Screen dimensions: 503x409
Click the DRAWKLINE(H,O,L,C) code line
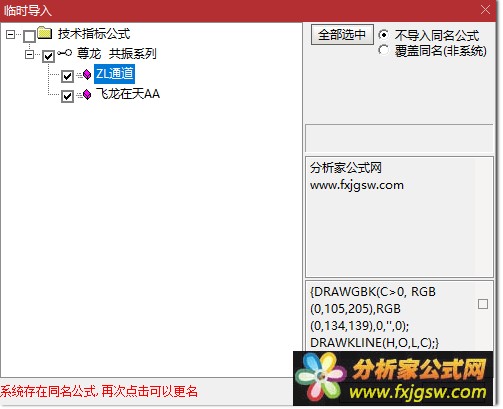pos(374,343)
